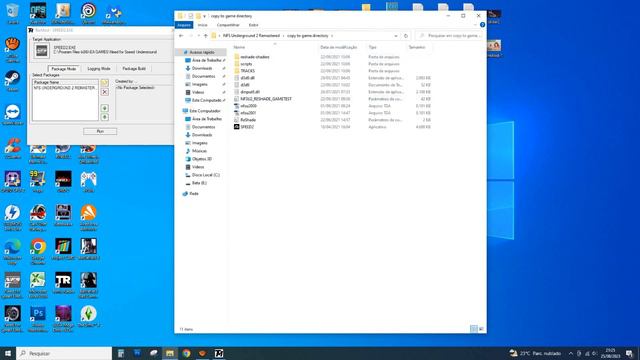Click the Target Application SPEED2 icon button
Screen dimensions: 640x360
click(42, 51)
